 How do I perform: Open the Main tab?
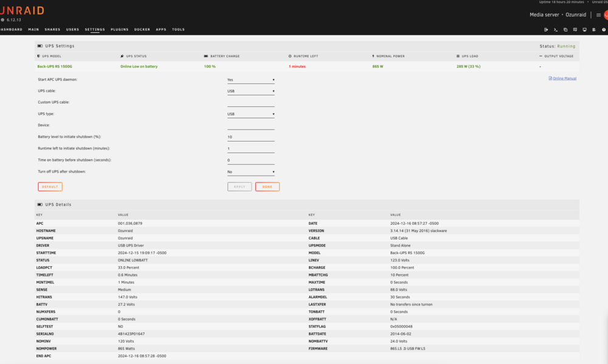[x=33, y=29]
